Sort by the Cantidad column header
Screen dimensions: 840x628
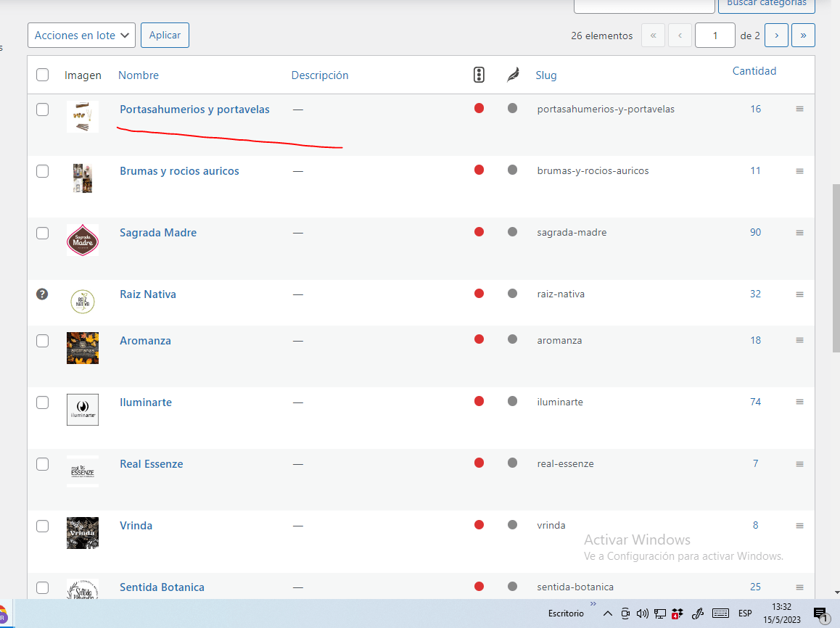pyautogui.click(x=754, y=70)
